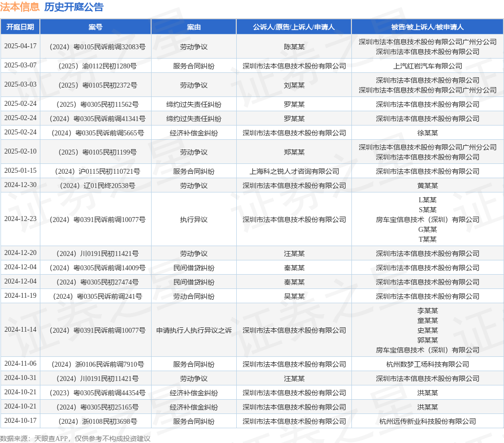Select defendant T某某
Screen dimensions: 504x443
[x=428, y=240]
